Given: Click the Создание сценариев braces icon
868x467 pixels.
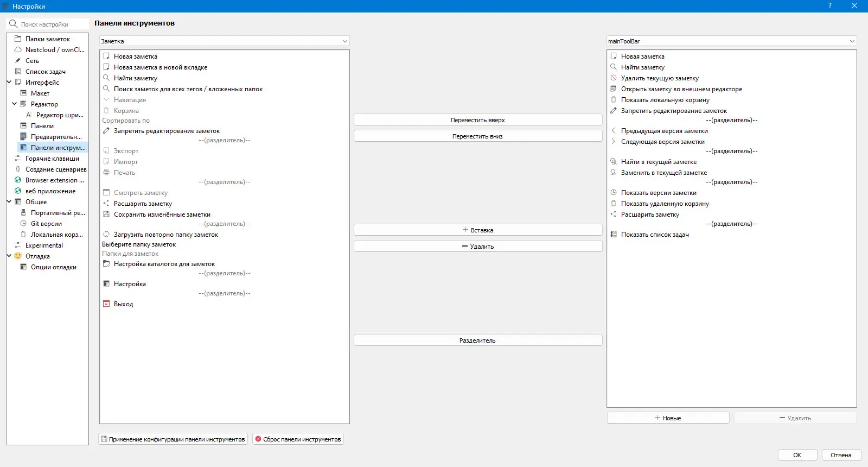Looking at the screenshot, I should (18, 169).
